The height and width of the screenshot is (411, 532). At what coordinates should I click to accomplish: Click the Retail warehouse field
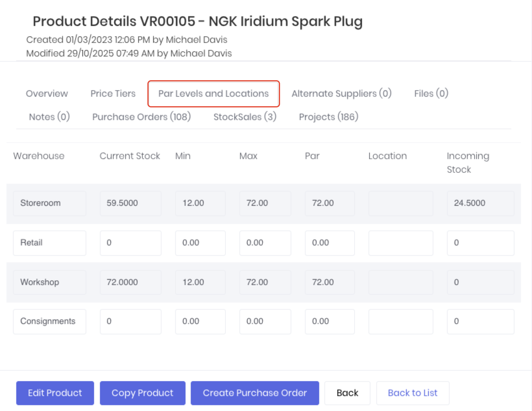(x=50, y=243)
